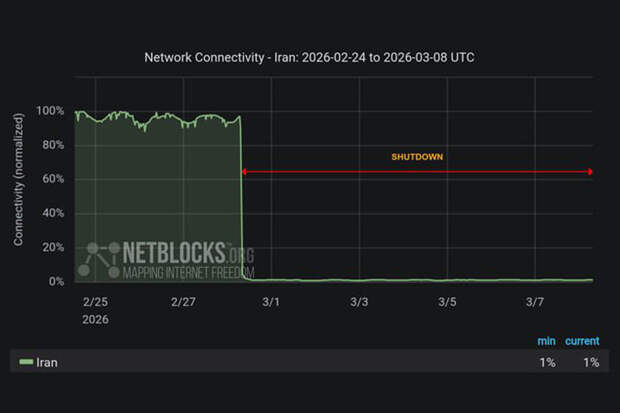Click the 100% label on the y-axis
Viewport: 620px width, 413px height.
pyautogui.click(x=49, y=111)
